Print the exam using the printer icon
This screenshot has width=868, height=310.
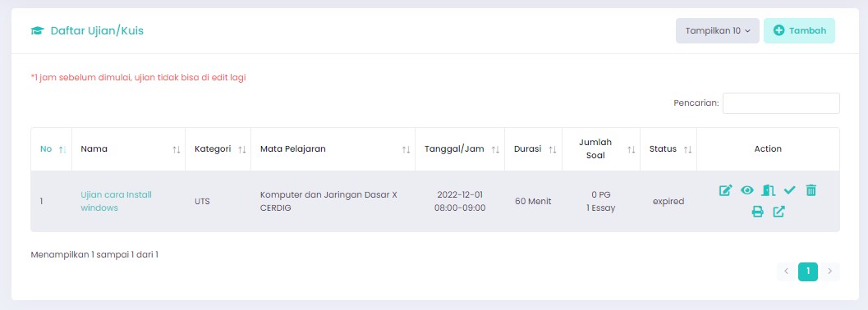point(757,212)
